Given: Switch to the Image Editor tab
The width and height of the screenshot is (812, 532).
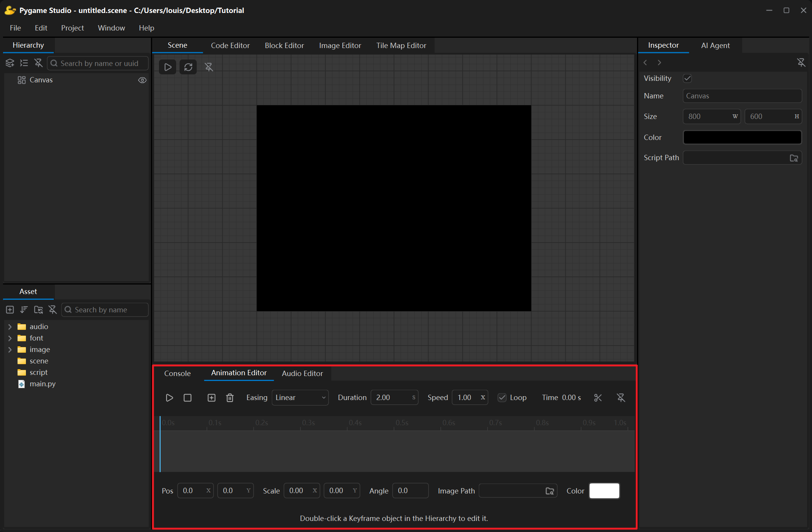Looking at the screenshot, I should coord(340,45).
